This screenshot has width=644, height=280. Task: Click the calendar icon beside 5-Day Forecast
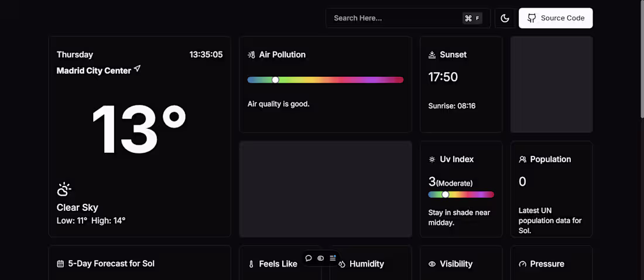(x=60, y=264)
